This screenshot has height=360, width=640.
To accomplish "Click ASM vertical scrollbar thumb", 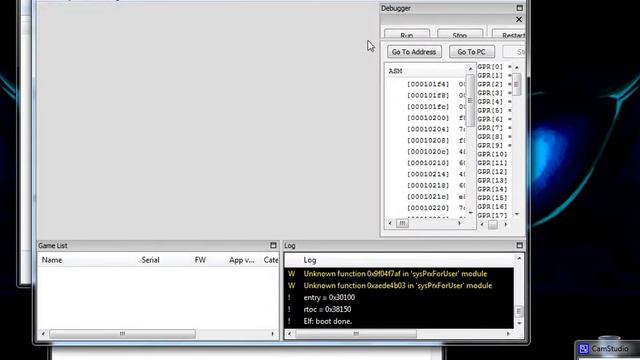I will (x=470, y=100).
